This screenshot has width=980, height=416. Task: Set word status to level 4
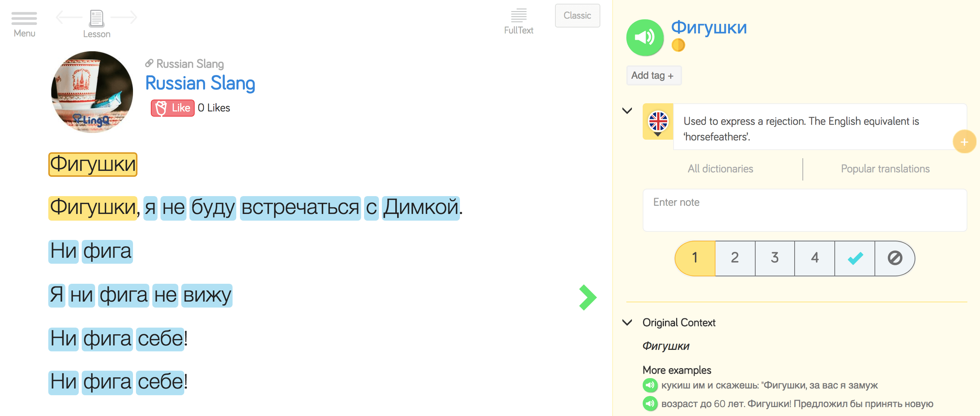point(815,258)
